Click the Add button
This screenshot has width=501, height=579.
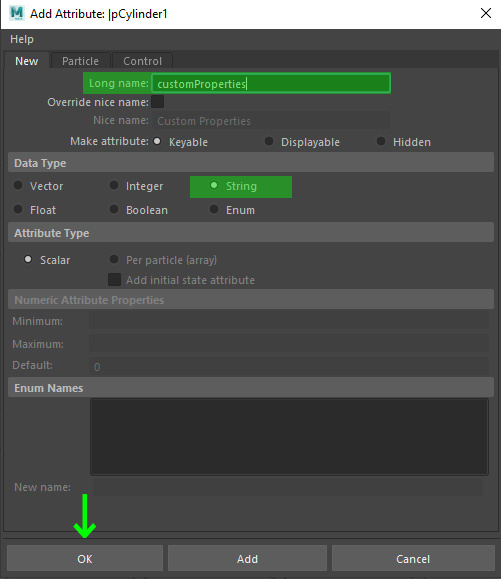click(x=247, y=559)
